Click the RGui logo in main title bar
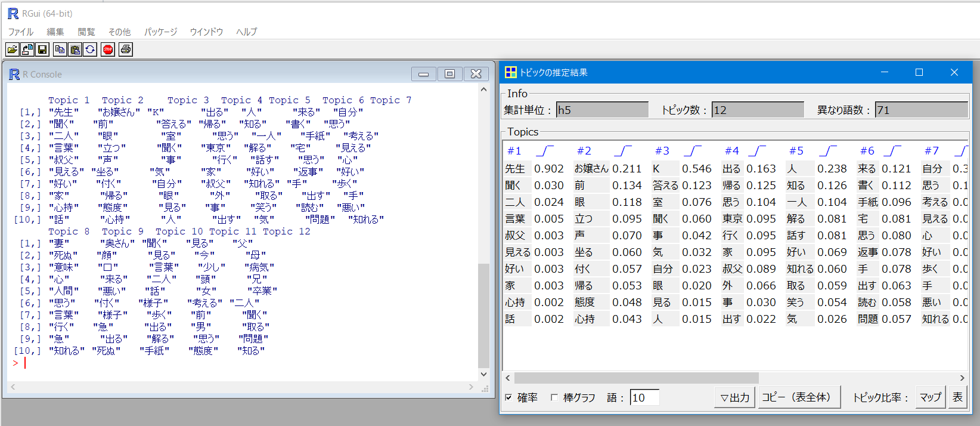 (x=13, y=13)
